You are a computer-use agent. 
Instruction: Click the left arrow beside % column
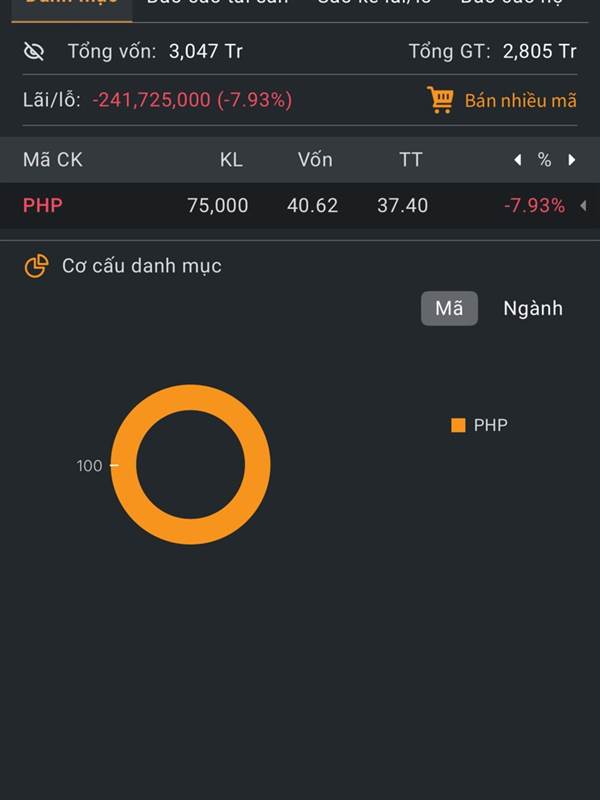tap(517, 160)
